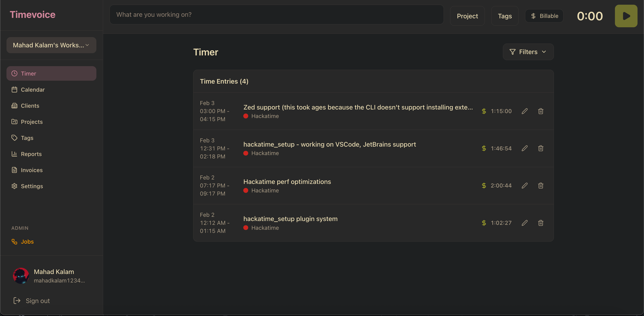Focus the 'What are you working on?' field
The width and height of the screenshot is (644, 316).
pyautogui.click(x=276, y=15)
